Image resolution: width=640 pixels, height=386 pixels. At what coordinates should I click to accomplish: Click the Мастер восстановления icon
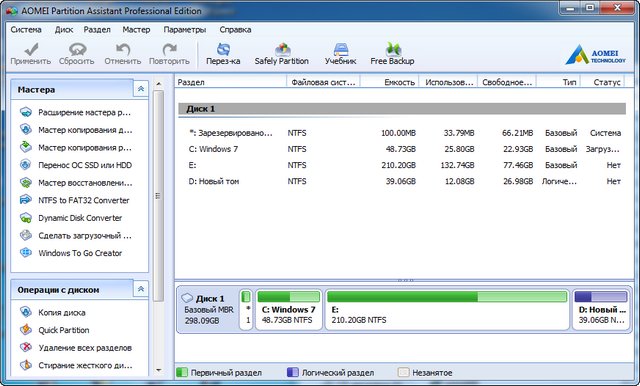tap(26, 182)
